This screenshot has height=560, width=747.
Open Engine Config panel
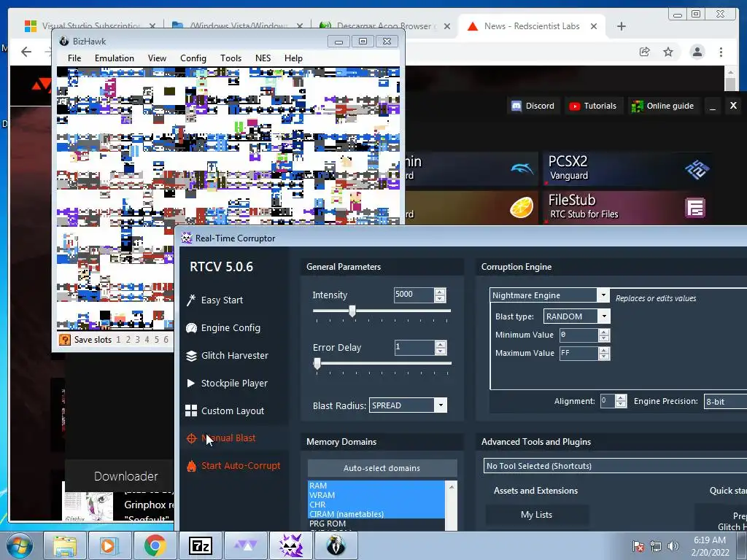pyautogui.click(x=223, y=327)
